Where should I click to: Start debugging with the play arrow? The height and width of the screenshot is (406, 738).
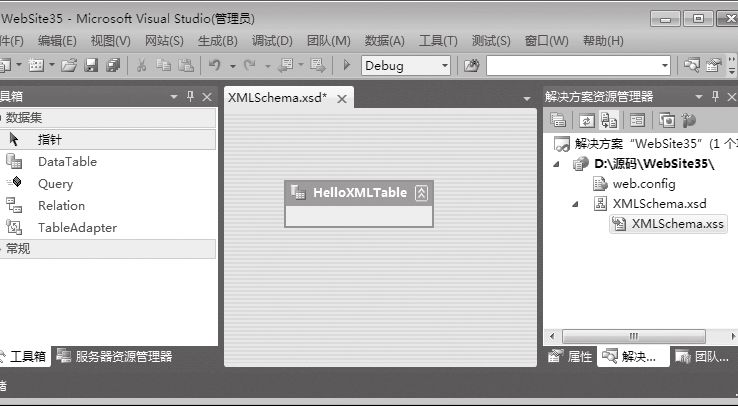pyautogui.click(x=347, y=65)
